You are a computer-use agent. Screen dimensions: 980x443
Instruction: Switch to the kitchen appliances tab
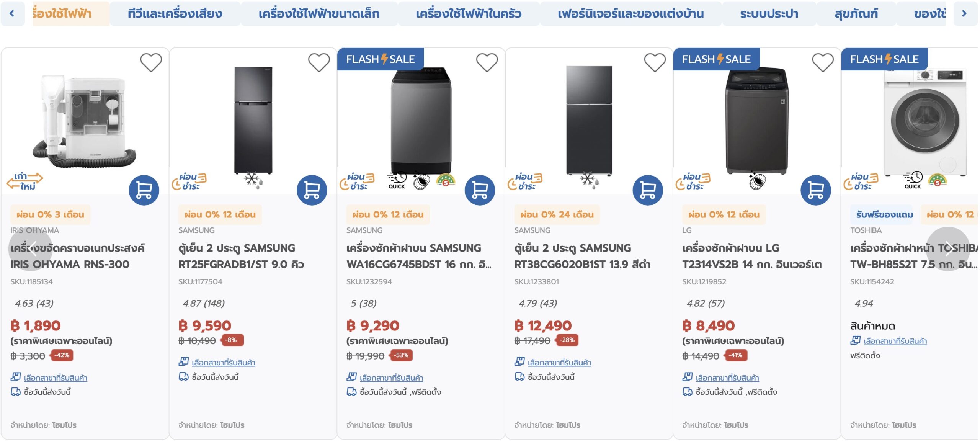click(x=469, y=14)
